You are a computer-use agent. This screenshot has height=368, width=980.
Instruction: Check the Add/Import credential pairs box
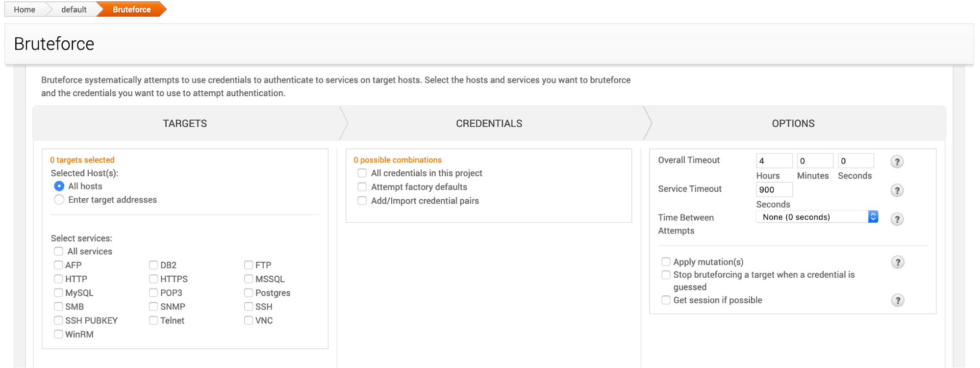(362, 201)
